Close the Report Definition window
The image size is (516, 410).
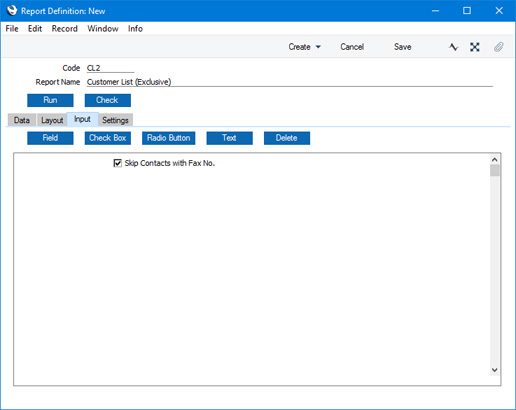click(499, 11)
